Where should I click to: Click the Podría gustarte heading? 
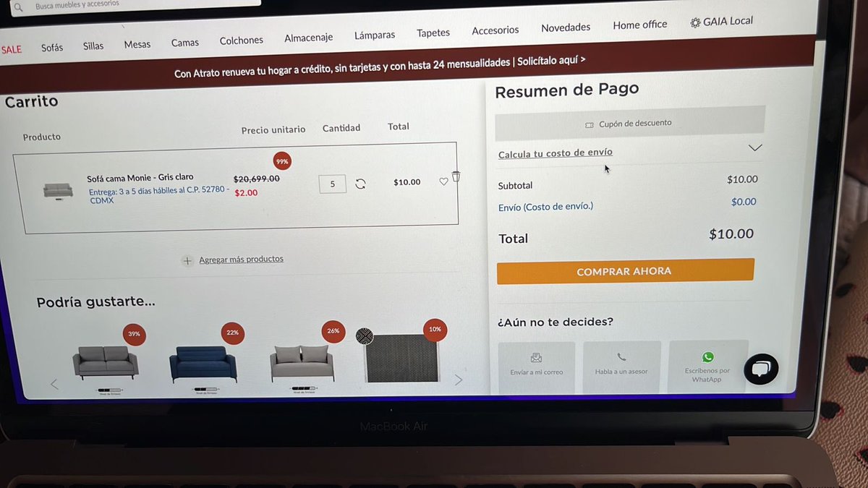96,301
